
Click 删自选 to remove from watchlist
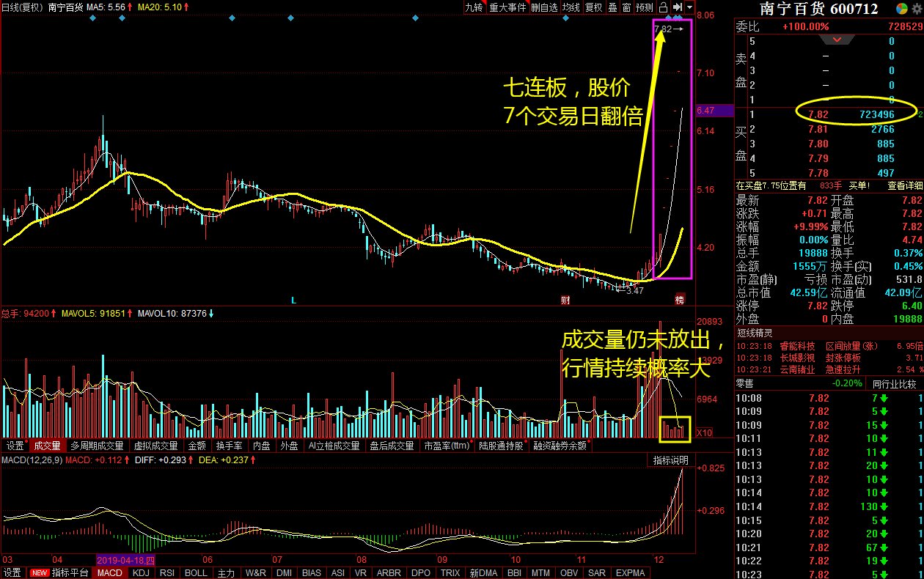click(544, 7)
